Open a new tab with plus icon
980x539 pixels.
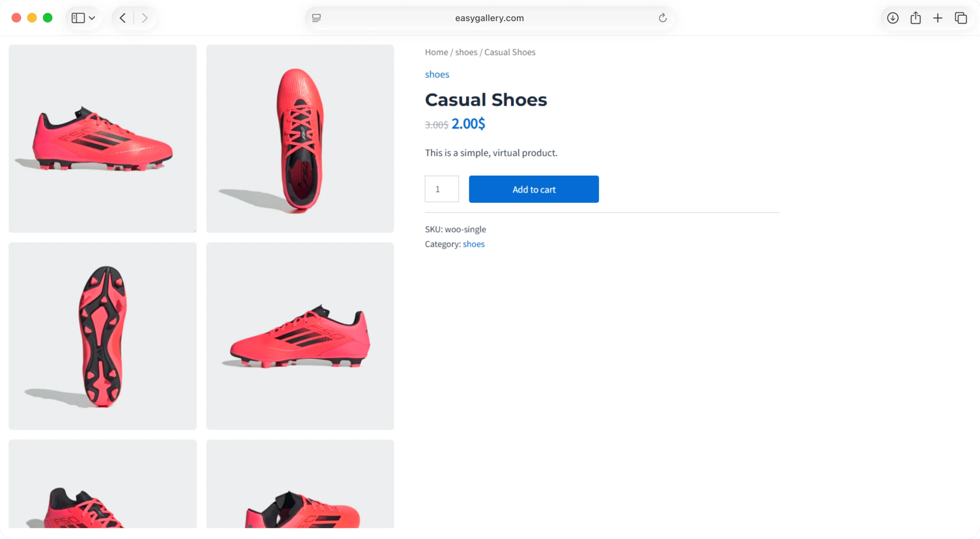coord(938,18)
